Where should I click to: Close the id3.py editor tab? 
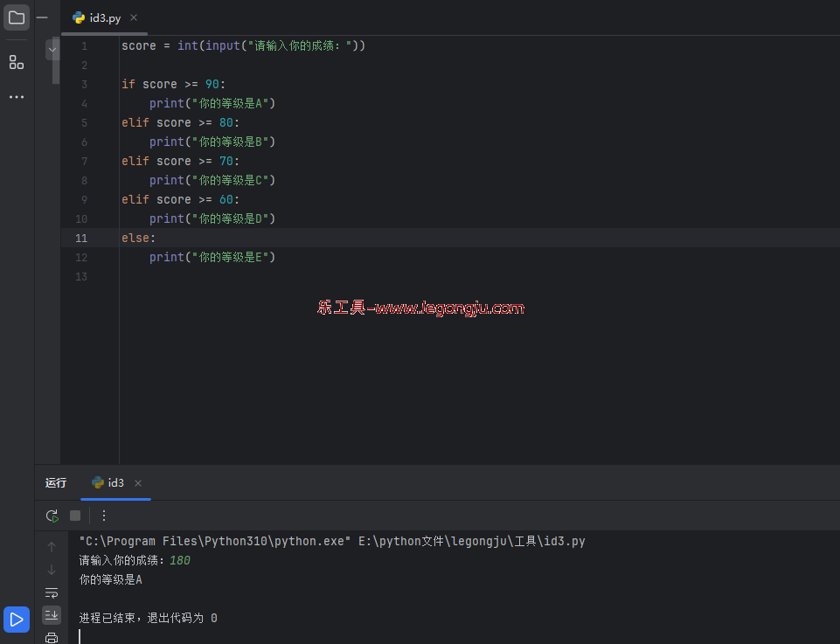133,16
